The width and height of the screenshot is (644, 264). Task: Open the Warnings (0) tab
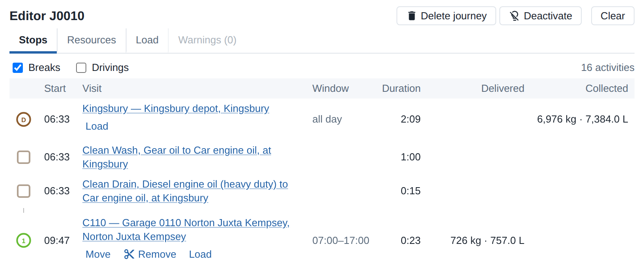coord(207,40)
